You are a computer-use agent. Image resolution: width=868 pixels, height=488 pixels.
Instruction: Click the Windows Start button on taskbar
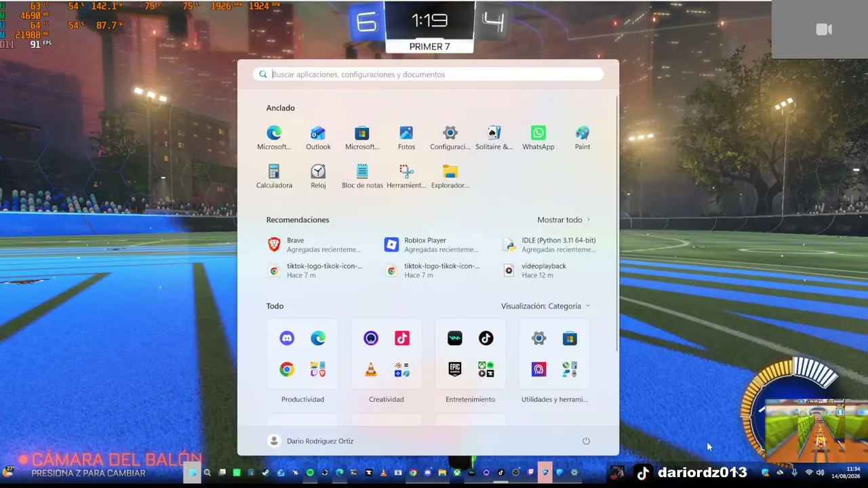(193, 472)
